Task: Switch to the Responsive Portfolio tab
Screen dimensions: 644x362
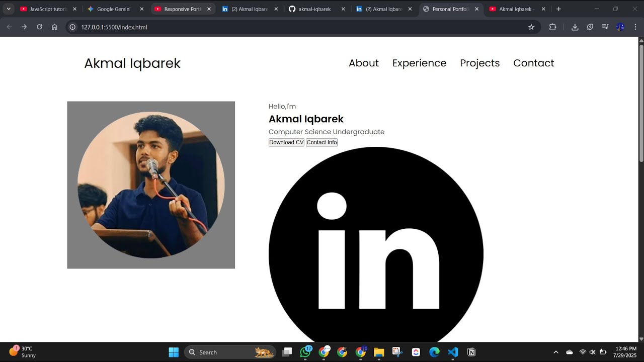Action: tap(183, 9)
